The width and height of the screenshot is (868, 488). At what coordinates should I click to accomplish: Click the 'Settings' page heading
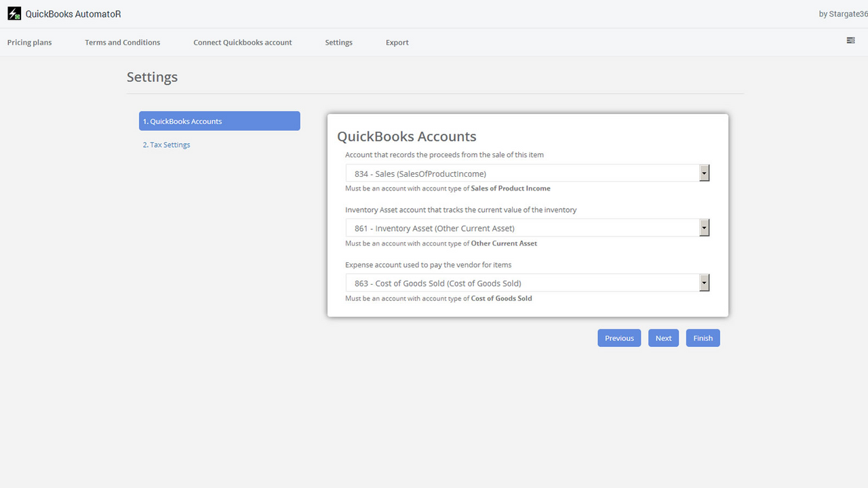click(x=152, y=77)
